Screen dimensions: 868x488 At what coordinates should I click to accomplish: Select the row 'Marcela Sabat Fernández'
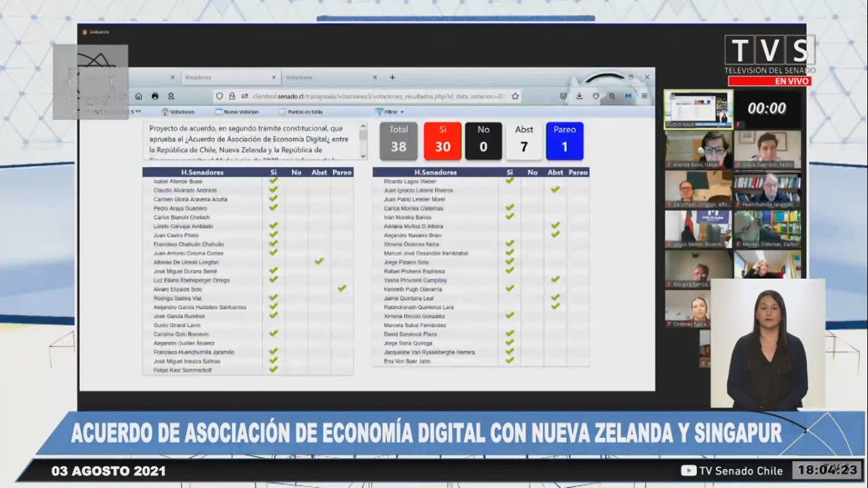click(481, 325)
